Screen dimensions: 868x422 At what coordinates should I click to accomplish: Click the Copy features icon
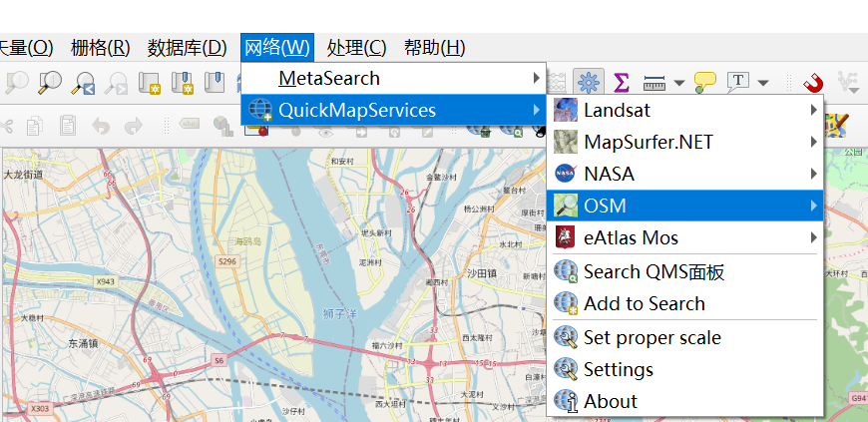click(x=34, y=126)
